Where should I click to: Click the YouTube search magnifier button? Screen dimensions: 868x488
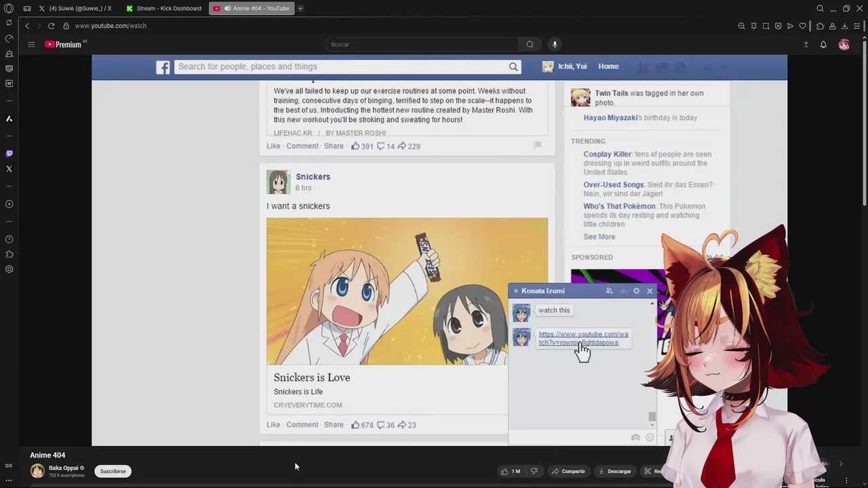[x=530, y=45]
